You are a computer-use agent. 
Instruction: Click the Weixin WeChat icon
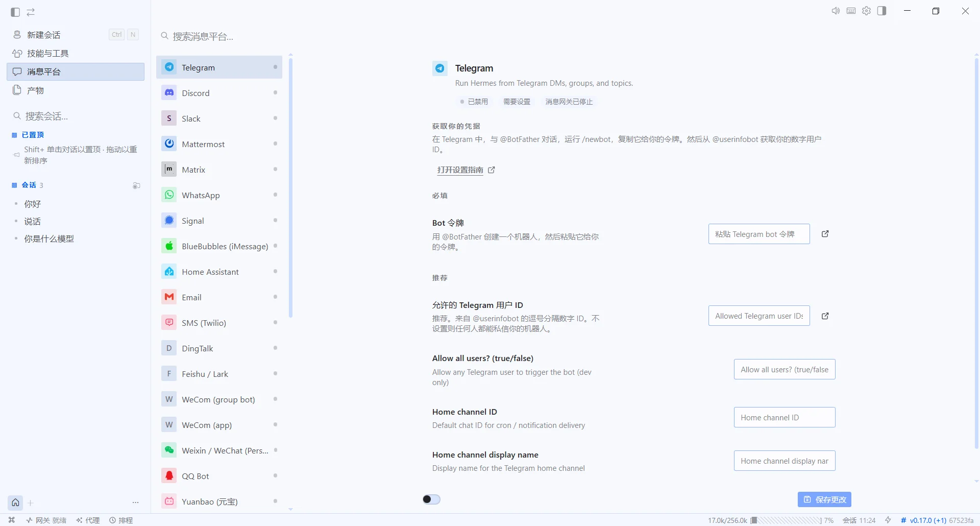169,450
